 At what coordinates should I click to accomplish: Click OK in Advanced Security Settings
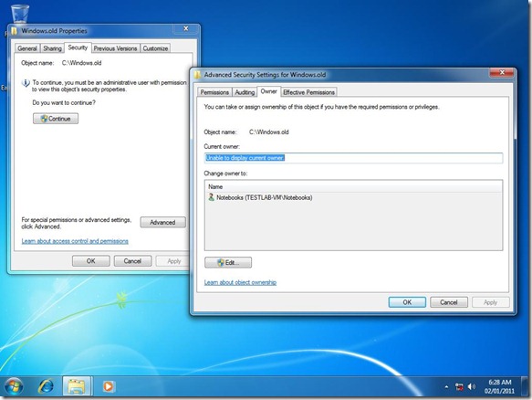(407, 302)
